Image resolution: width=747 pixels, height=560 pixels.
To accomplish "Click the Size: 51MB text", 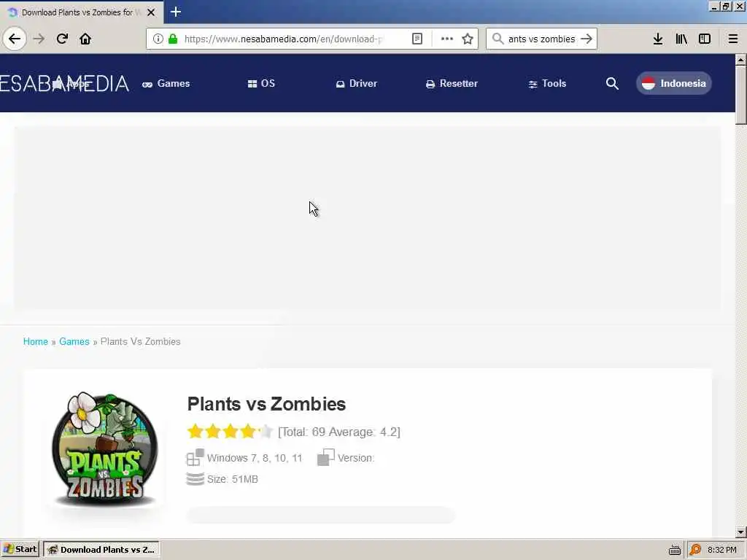I will 233,479.
